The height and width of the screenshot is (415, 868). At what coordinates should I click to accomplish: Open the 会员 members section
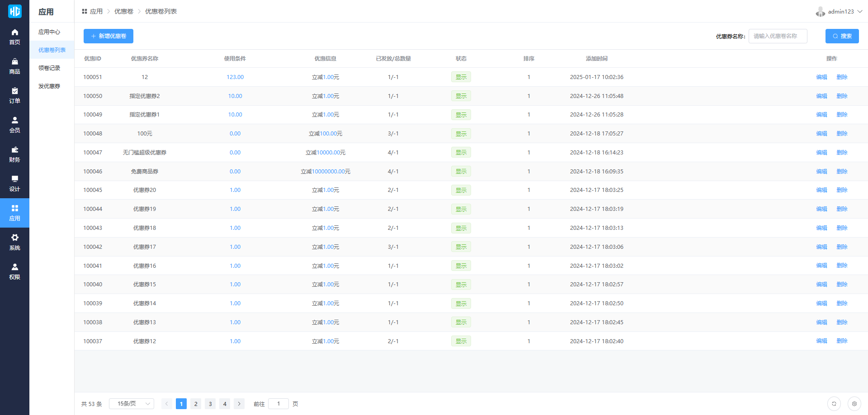click(x=14, y=125)
